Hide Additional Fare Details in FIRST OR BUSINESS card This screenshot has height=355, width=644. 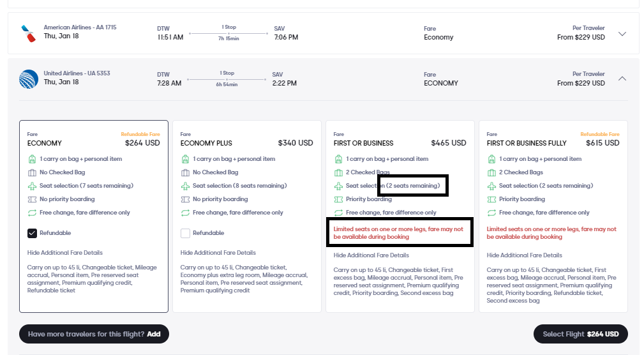click(371, 255)
